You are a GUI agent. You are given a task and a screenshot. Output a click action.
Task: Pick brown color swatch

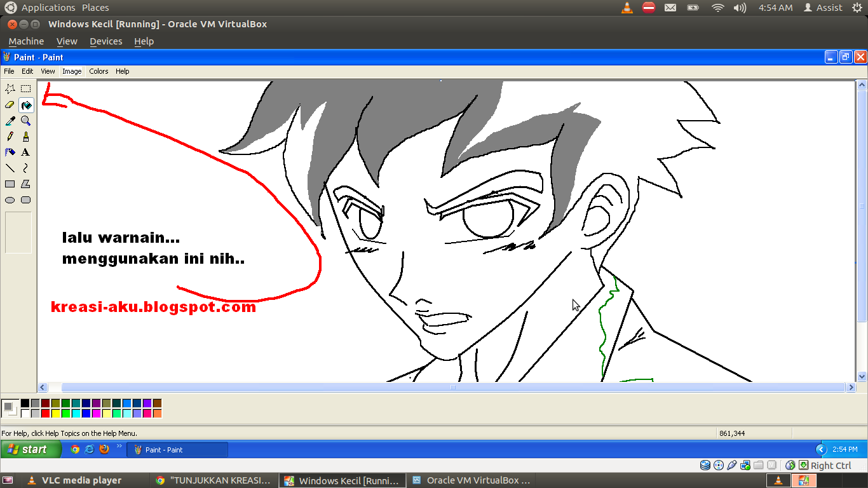click(157, 403)
